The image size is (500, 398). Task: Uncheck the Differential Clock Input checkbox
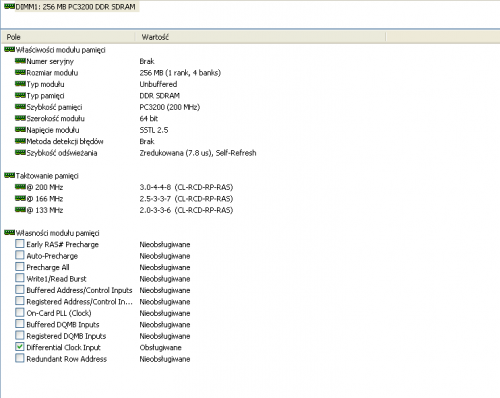click(20, 347)
